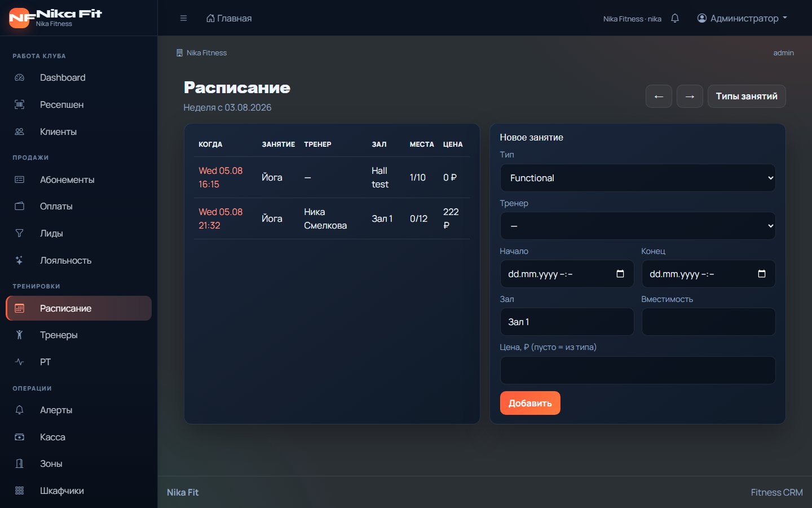Click the NF logo badge

20,18
